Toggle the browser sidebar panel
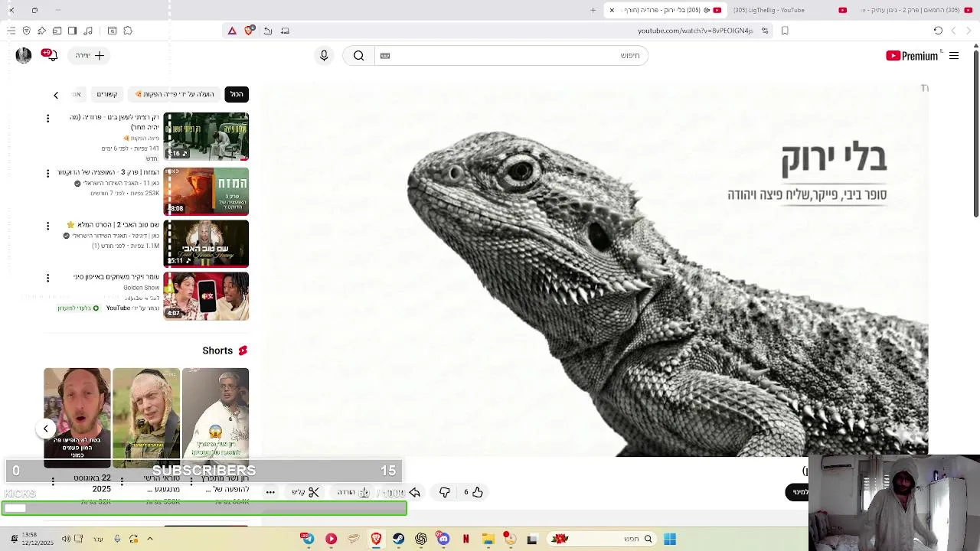The width and height of the screenshot is (980, 551). [x=72, y=31]
